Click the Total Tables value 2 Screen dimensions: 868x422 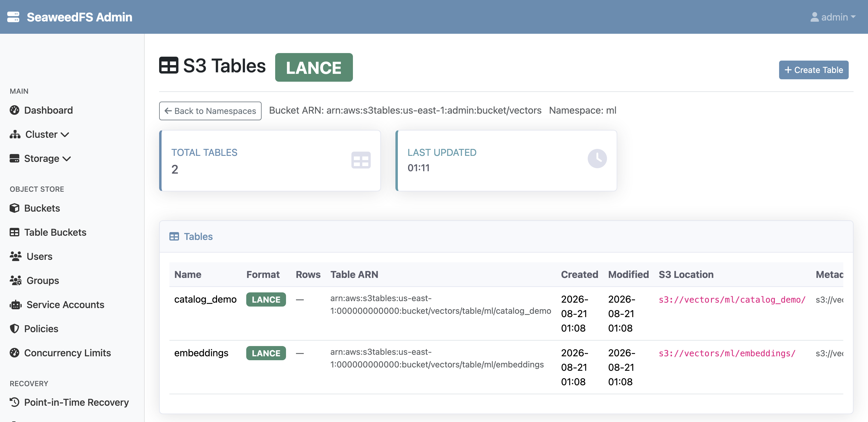pyautogui.click(x=175, y=169)
